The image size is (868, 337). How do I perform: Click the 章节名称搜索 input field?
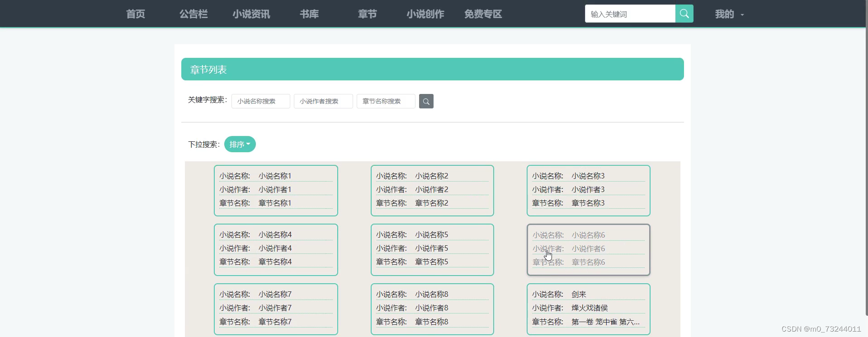386,101
